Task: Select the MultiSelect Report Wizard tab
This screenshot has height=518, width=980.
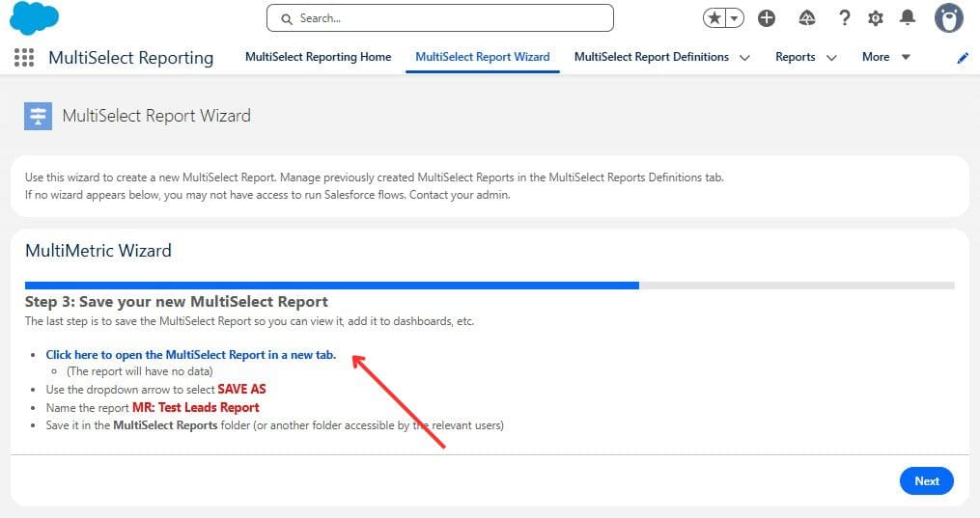Action: tap(483, 57)
